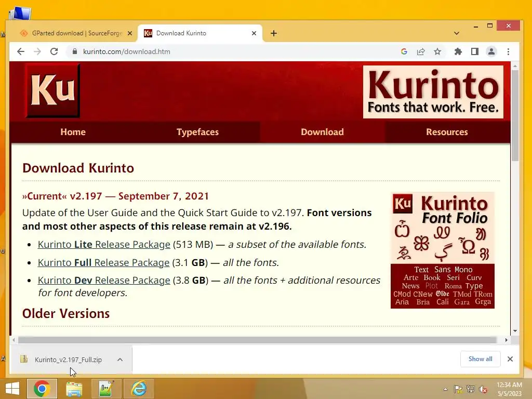Image resolution: width=532 pixels, height=399 pixels.
Task: Click the browser forward arrow
Action: coord(37,51)
